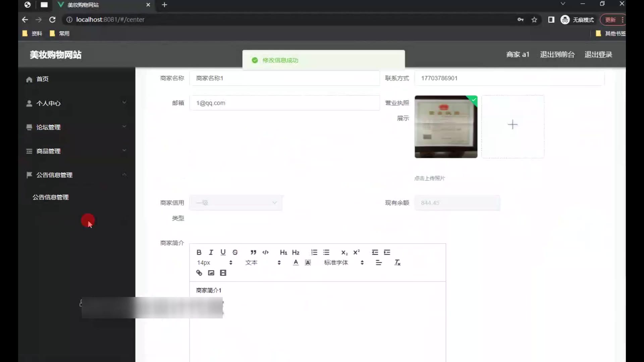Toggle bold formatting in editor
The image size is (644, 362).
click(199, 252)
